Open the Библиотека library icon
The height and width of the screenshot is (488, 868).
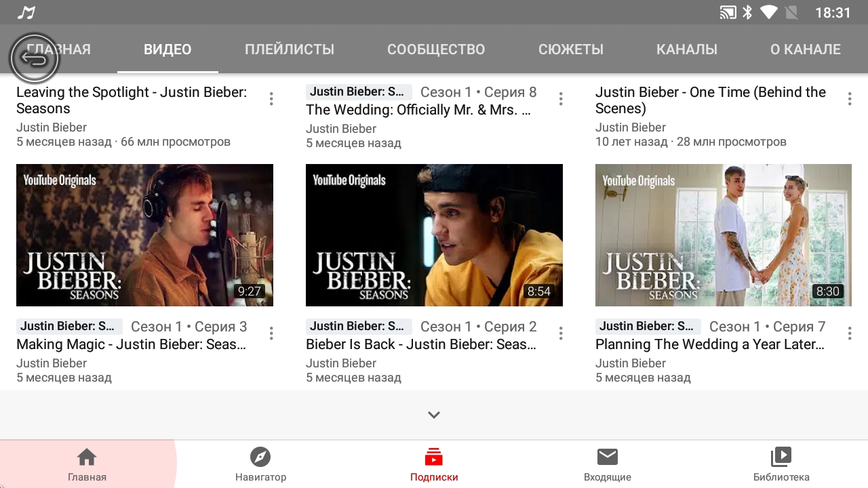pos(781,458)
